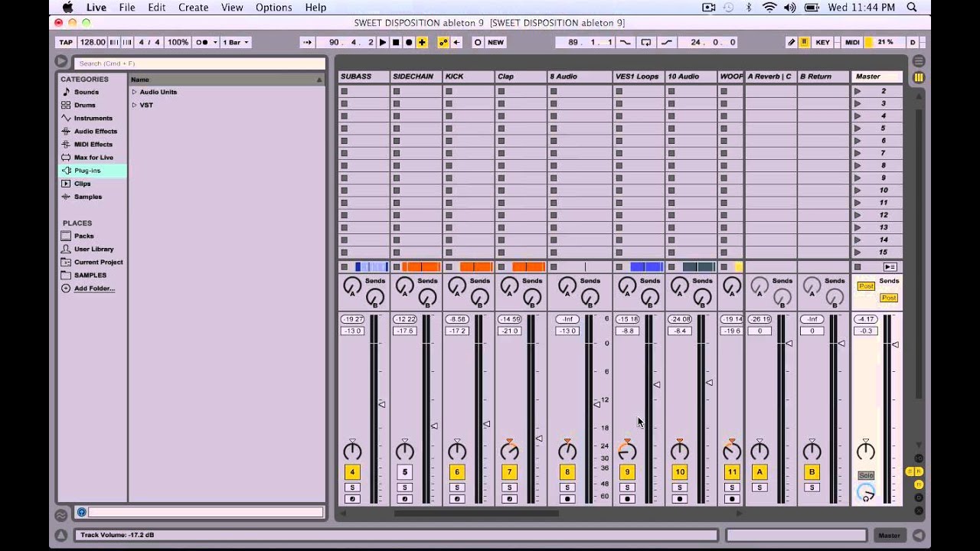980x551 pixels.
Task: Disable the Clap track activator 7
Action: click(509, 472)
